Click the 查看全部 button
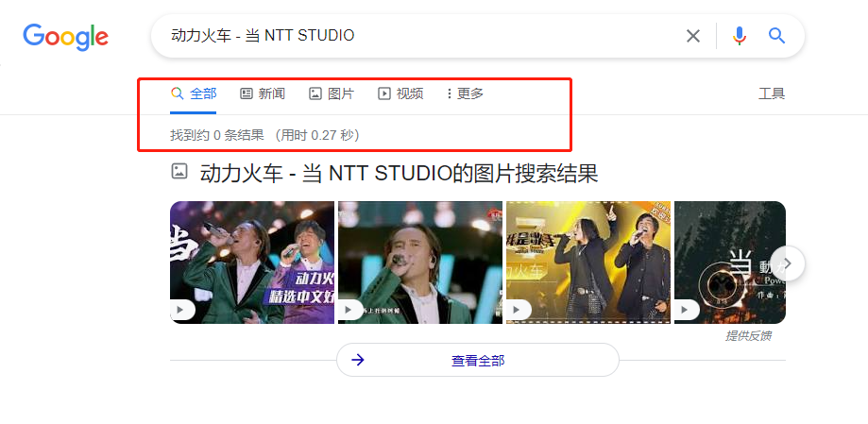The image size is (868, 424). [478, 361]
